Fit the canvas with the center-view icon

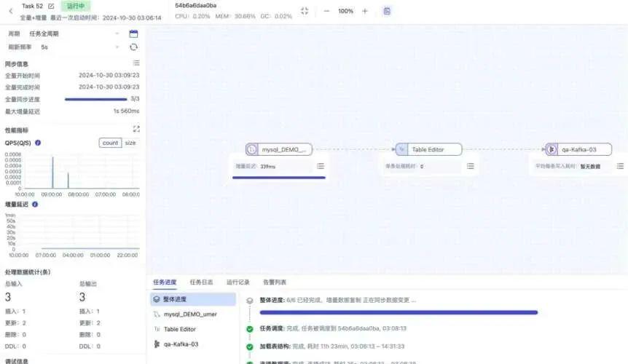point(305,11)
